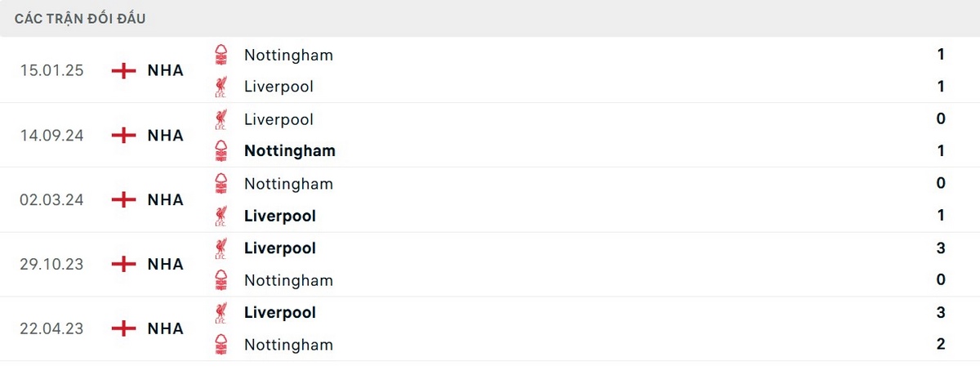980x375 pixels.
Task: Click England flag for 29.10.23 match
Action: tap(123, 264)
